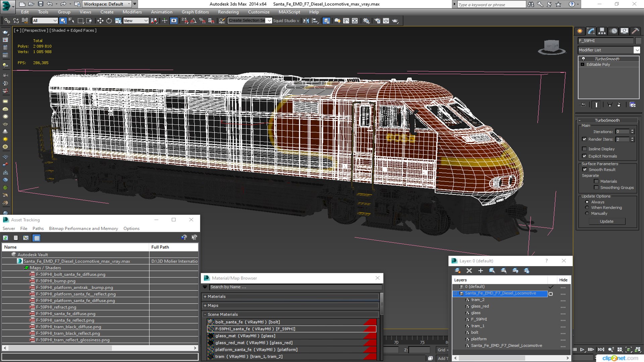Viewport: 644px width, 362px height.
Task: Select the Move transform tool
Action: click(100, 21)
